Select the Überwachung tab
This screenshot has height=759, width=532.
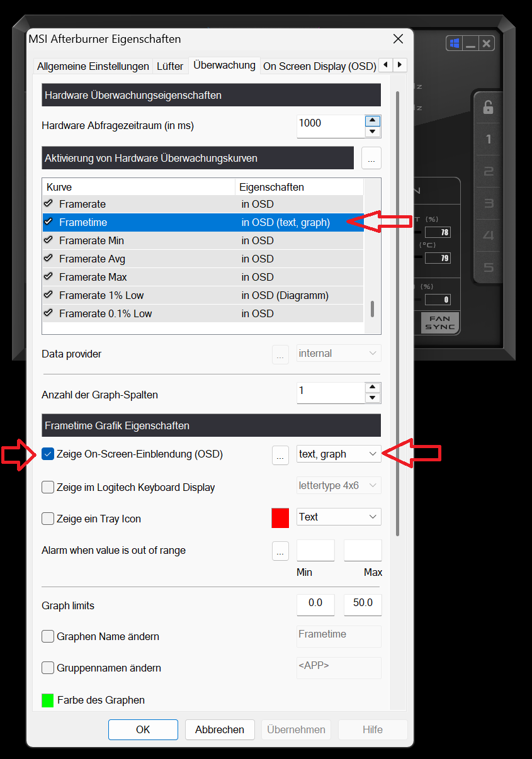(224, 65)
